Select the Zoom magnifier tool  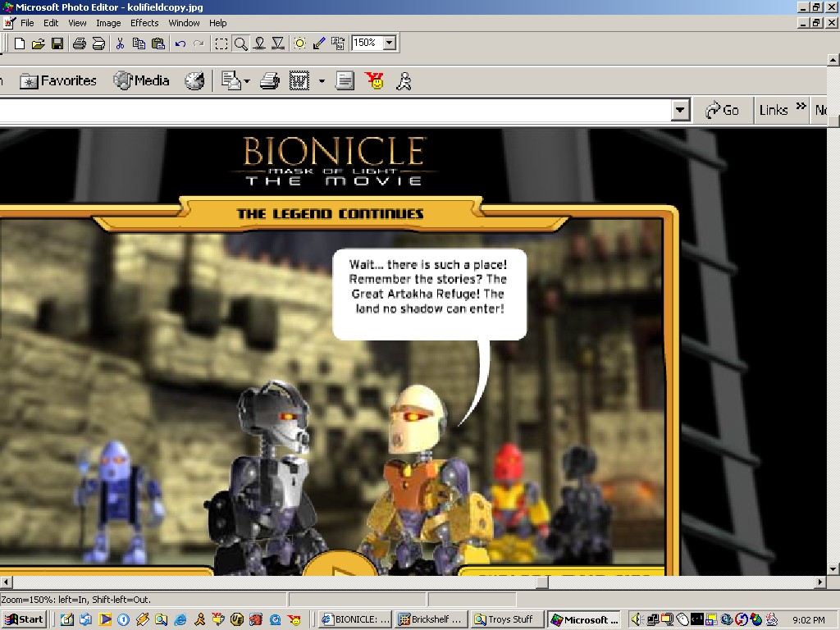240,43
